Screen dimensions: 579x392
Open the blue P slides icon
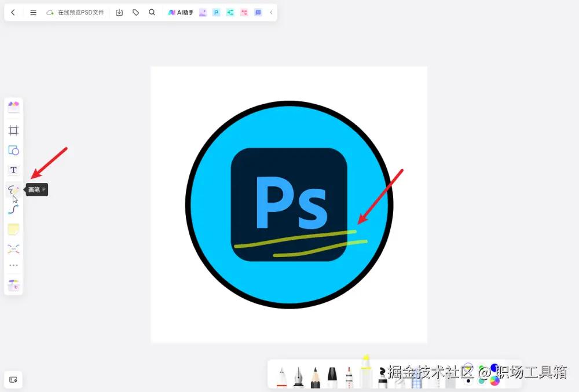(x=217, y=13)
